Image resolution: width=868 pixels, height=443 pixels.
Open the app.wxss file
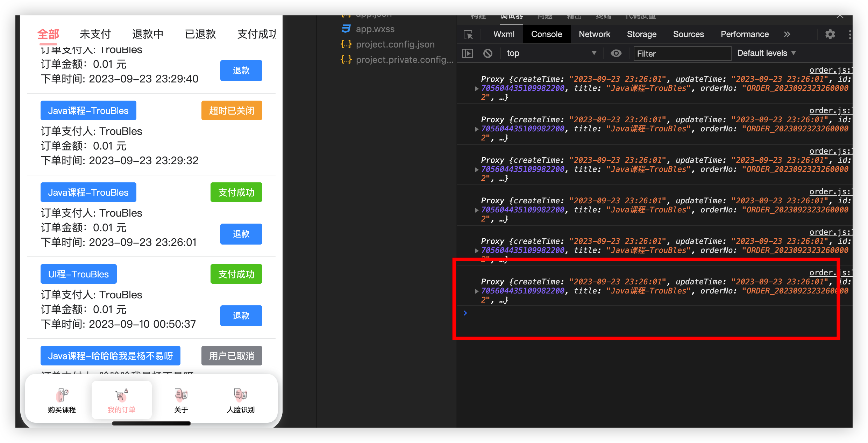click(375, 29)
